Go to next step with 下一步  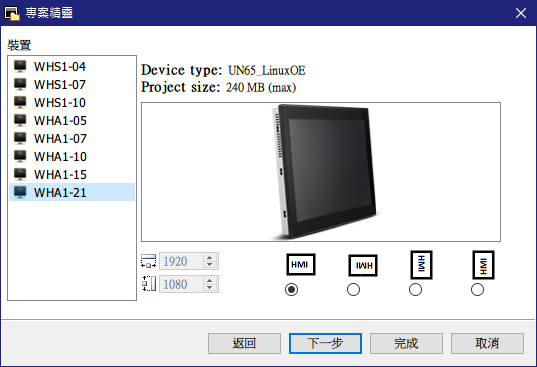point(325,343)
